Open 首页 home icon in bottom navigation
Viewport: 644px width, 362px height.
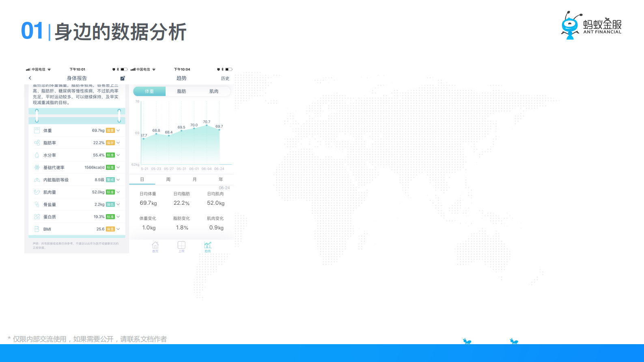pyautogui.click(x=155, y=247)
